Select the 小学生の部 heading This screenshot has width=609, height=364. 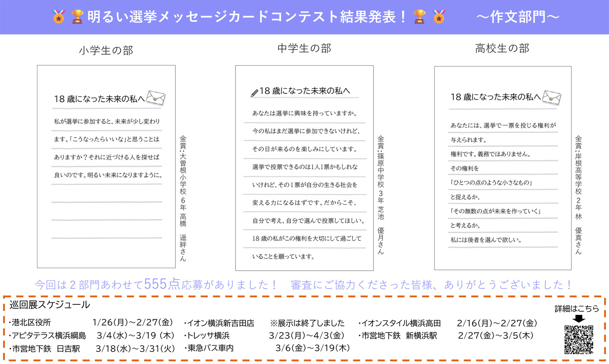coord(106,50)
